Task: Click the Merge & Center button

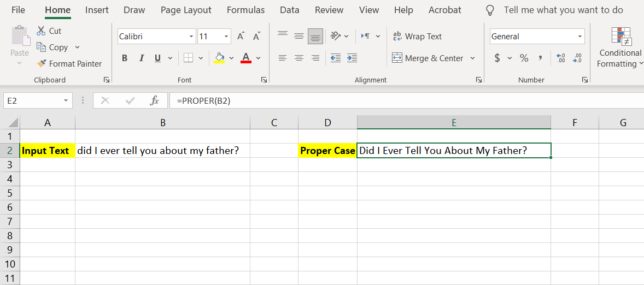Action: [428, 58]
